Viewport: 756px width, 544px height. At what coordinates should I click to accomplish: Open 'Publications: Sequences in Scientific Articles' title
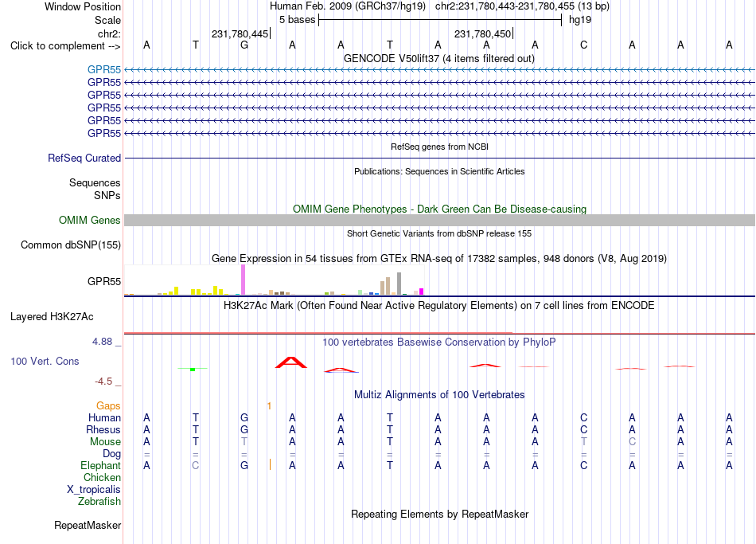pyautogui.click(x=439, y=171)
